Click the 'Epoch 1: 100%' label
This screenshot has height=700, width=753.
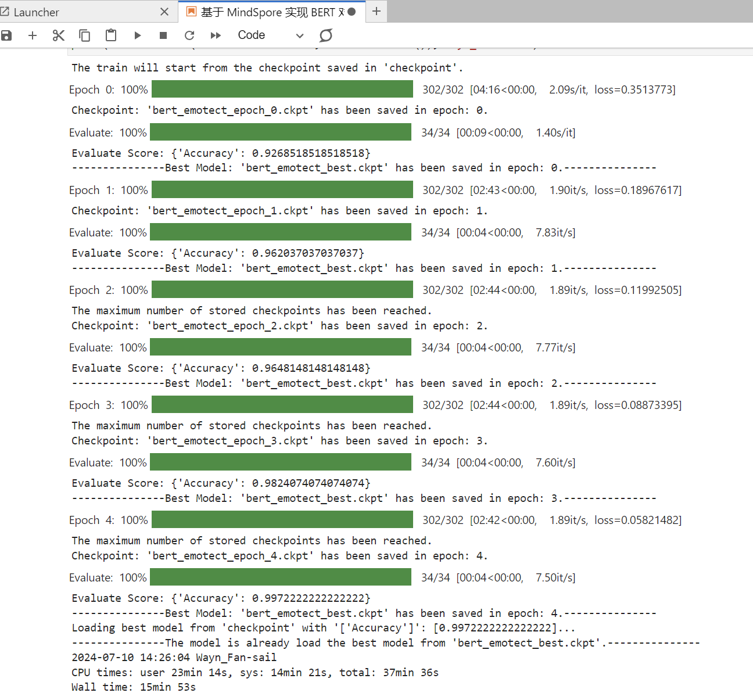click(109, 190)
